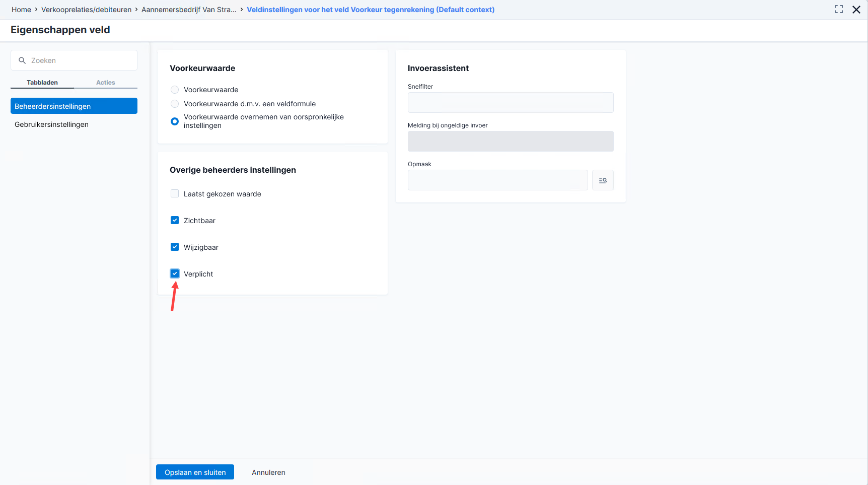Click the Annuleren button

point(268,472)
